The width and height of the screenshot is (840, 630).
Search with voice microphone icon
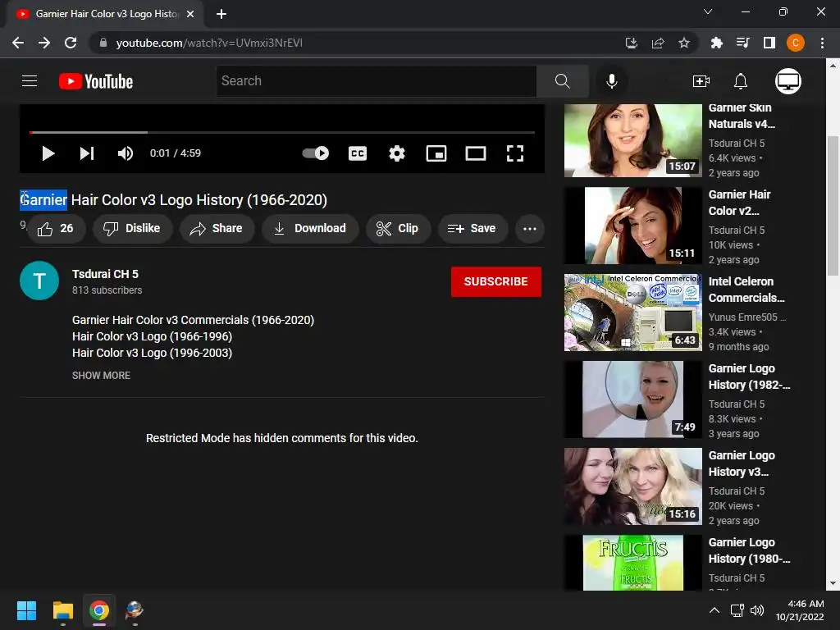(x=611, y=81)
